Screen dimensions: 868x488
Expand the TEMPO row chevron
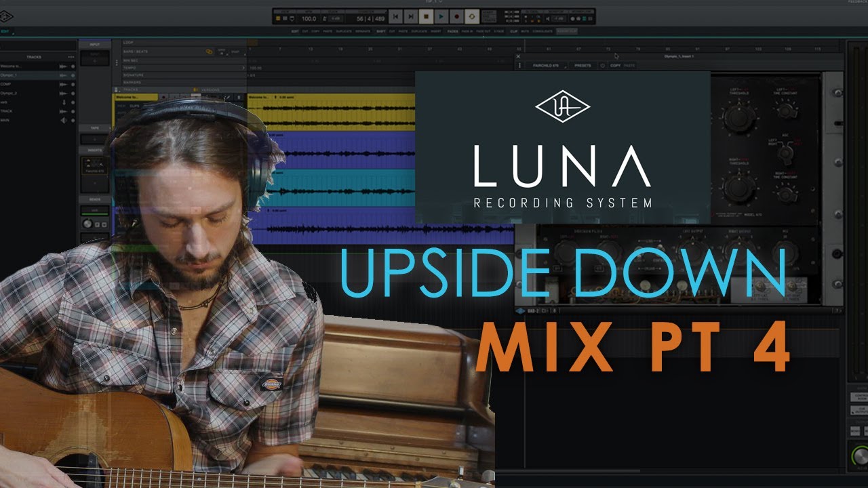(243, 68)
